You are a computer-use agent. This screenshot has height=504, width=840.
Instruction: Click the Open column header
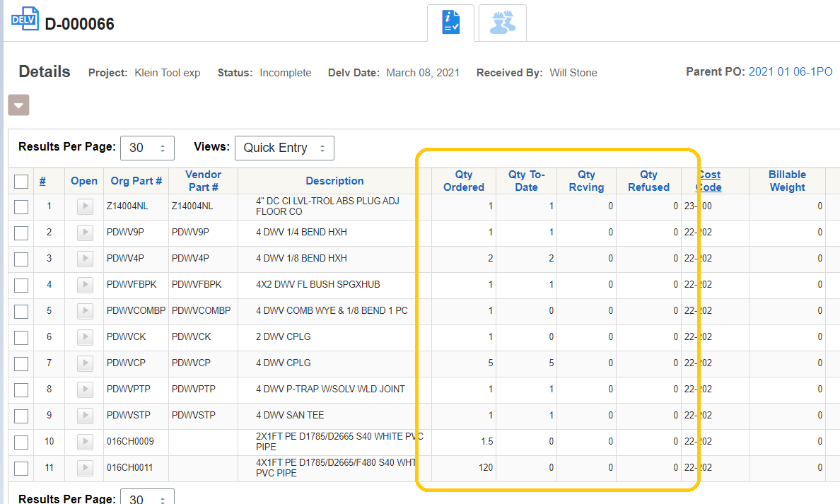(84, 181)
